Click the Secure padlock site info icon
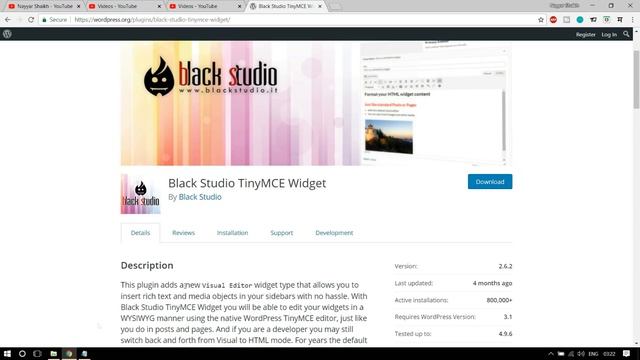The height and width of the screenshot is (360, 640). point(44,20)
